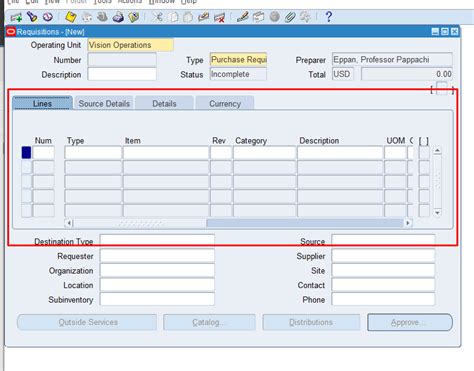Click the Outside Services button

tap(87, 322)
